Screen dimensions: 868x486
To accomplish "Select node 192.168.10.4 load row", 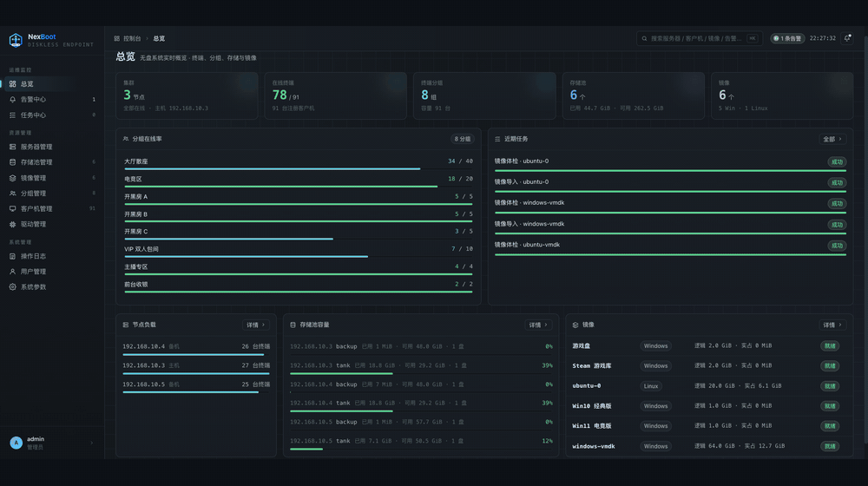I will (196, 349).
